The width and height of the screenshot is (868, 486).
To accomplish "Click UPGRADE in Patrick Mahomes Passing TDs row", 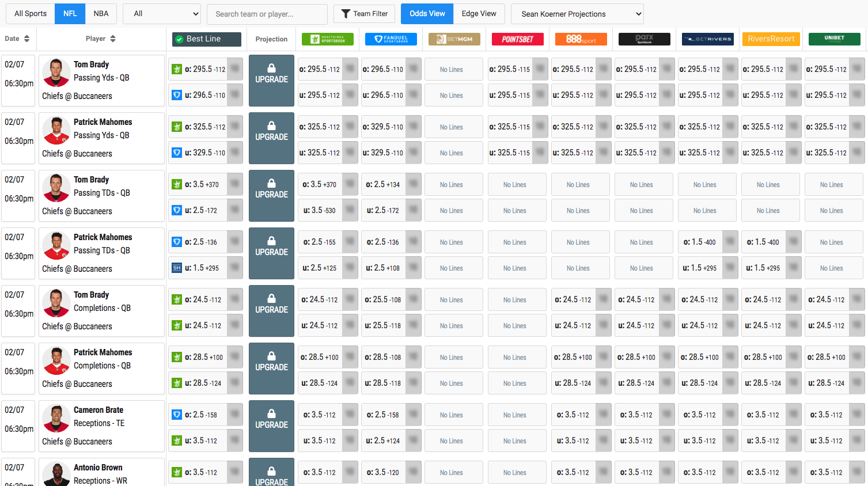I will tap(271, 253).
